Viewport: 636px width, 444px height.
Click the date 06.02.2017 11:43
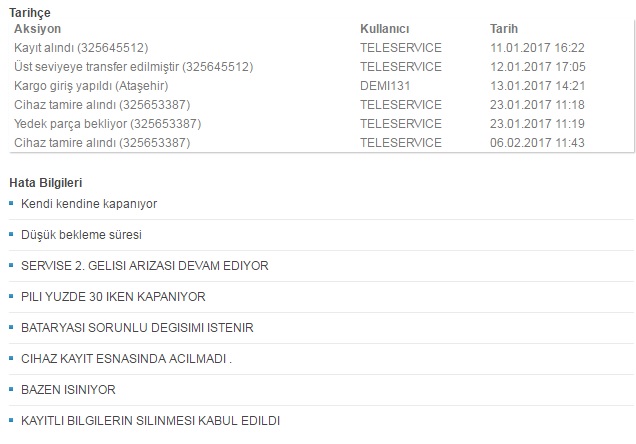537,143
